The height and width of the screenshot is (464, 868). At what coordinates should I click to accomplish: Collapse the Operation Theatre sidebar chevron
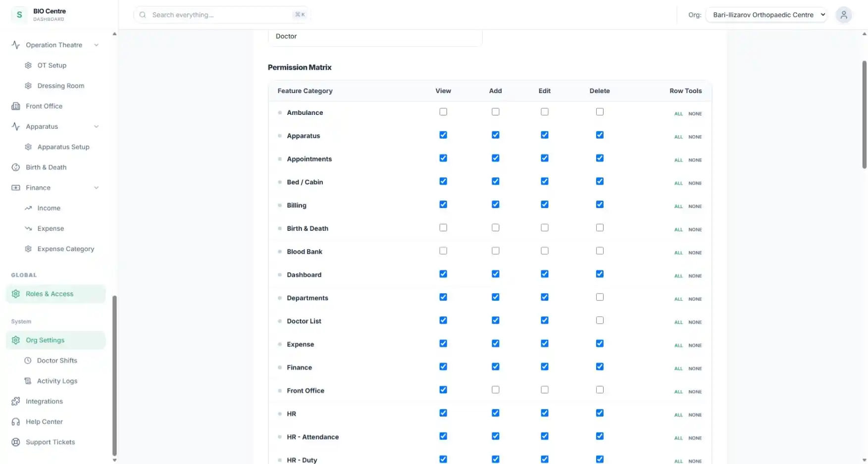click(x=97, y=45)
